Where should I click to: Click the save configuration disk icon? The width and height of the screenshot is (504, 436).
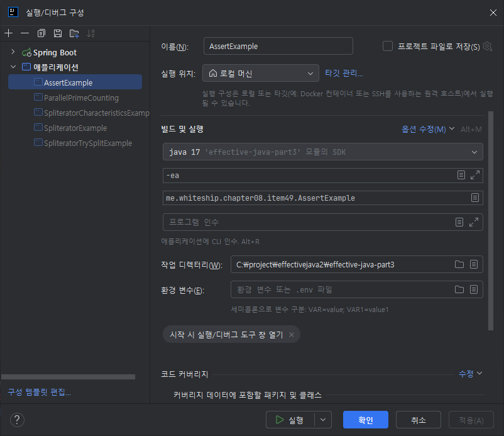point(58,33)
